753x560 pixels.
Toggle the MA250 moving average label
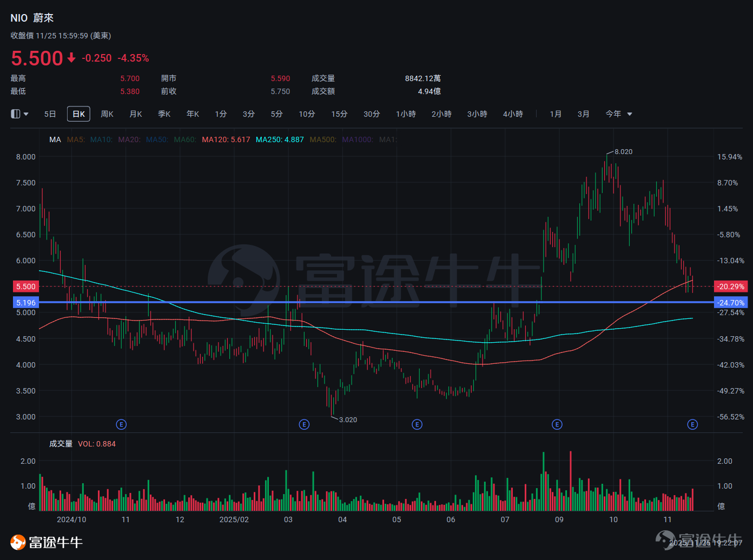coord(280,139)
